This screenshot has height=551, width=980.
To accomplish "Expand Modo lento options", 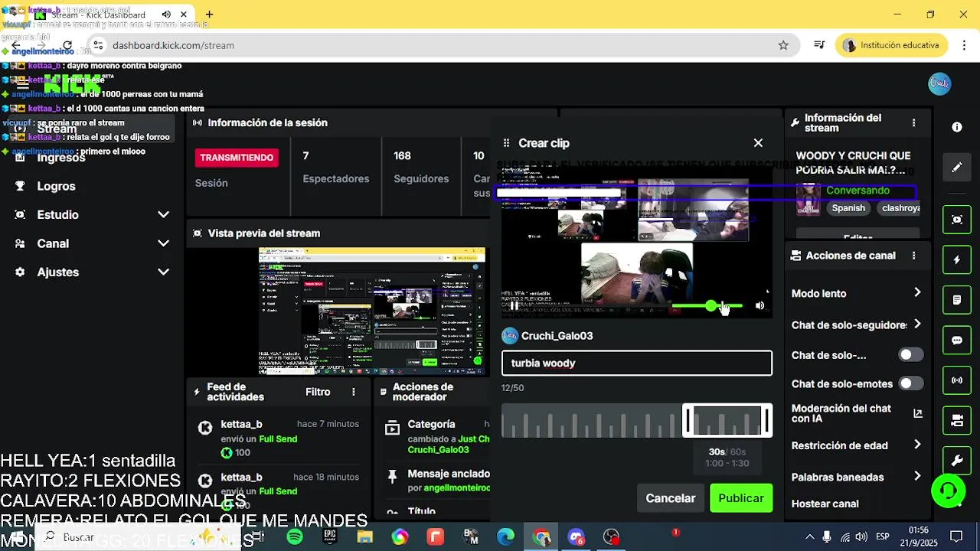I will coord(917,293).
